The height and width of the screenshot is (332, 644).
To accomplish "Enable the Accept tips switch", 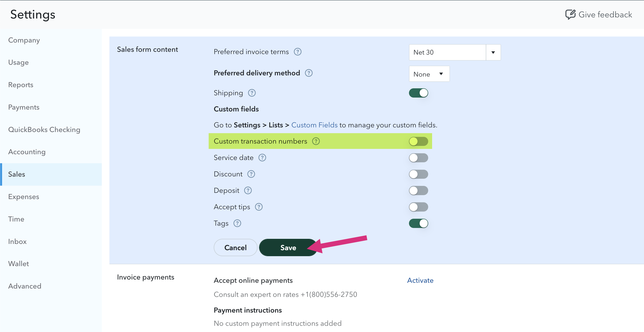I will [x=418, y=207].
